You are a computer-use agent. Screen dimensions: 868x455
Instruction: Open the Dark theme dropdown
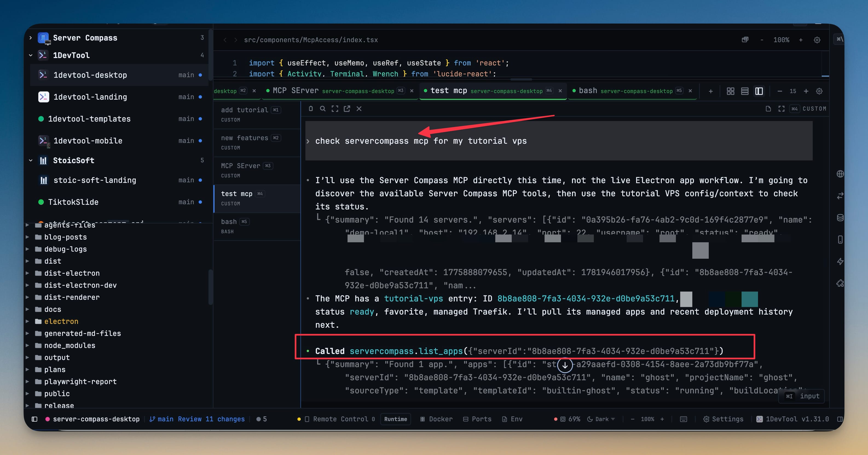[x=601, y=419]
